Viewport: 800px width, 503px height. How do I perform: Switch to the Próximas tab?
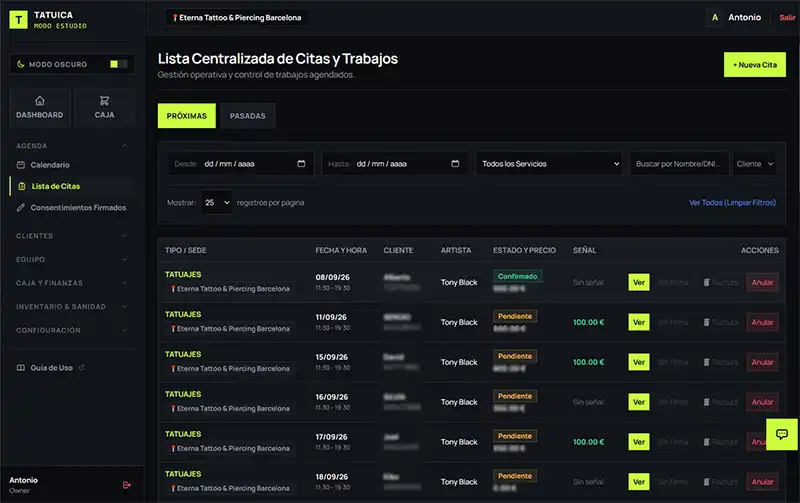[187, 116]
